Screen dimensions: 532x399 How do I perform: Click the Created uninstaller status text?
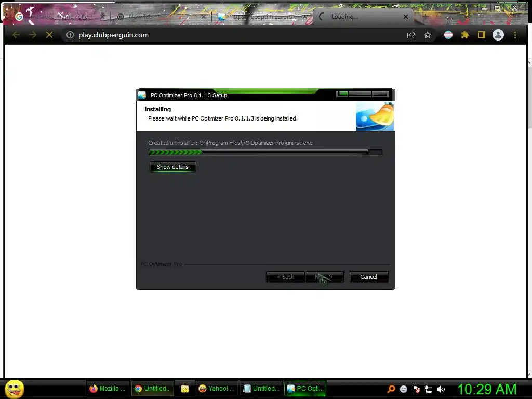click(230, 143)
